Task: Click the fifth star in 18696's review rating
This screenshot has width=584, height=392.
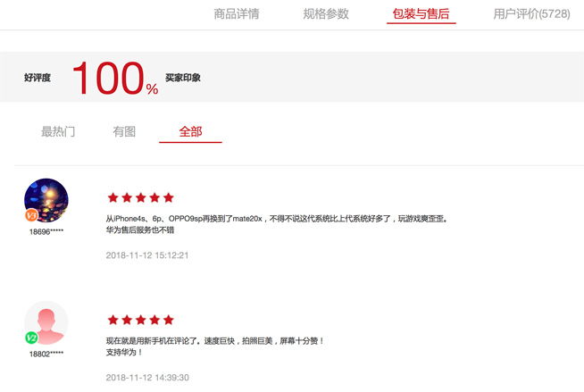Action: [168, 197]
